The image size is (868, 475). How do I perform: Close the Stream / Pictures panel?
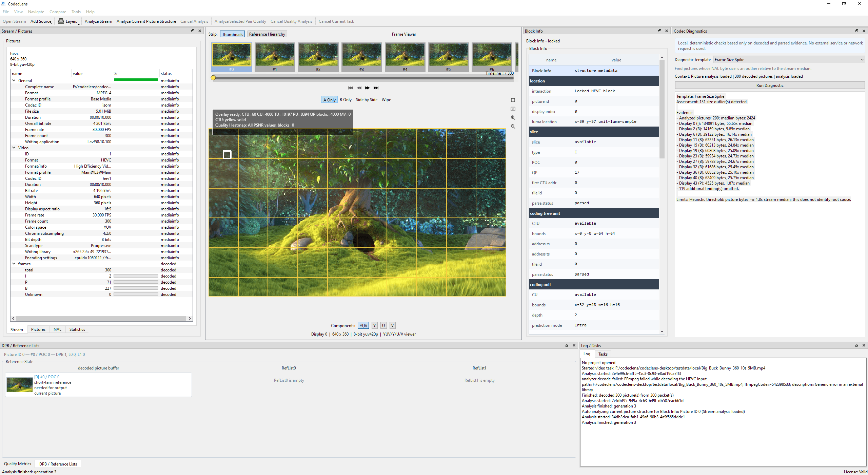(200, 31)
